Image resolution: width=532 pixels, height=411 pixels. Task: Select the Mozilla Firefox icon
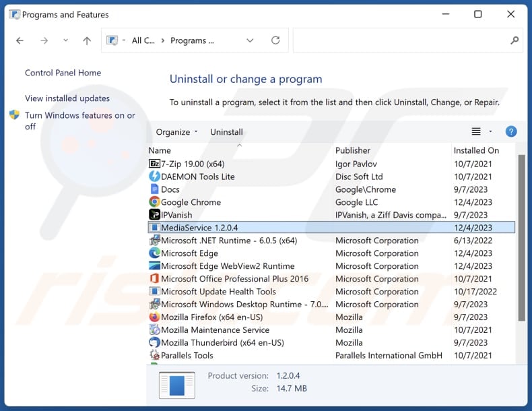coord(154,317)
